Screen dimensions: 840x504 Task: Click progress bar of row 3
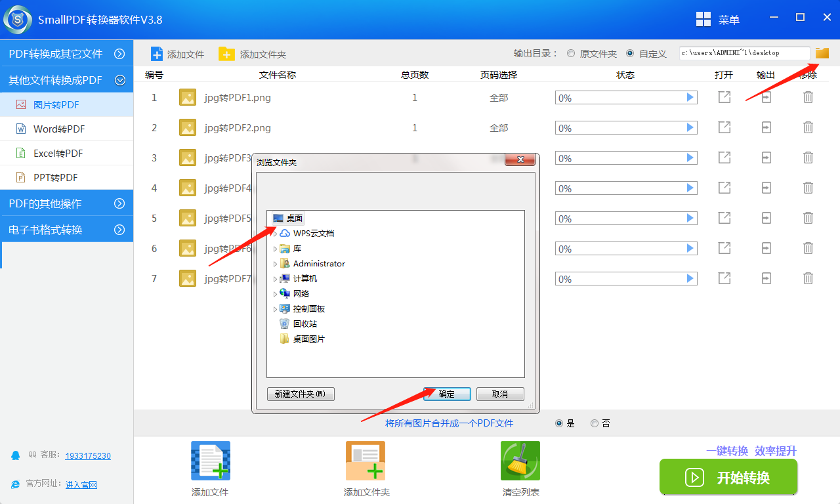point(626,157)
